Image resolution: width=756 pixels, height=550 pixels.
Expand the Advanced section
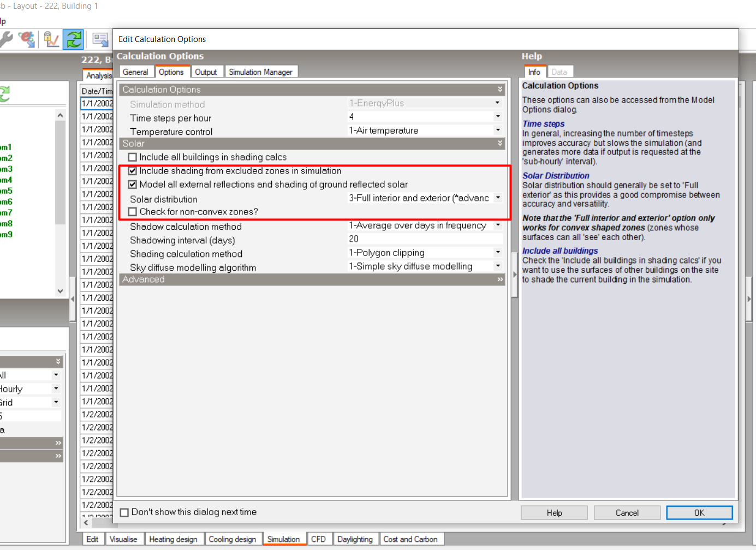click(312, 279)
